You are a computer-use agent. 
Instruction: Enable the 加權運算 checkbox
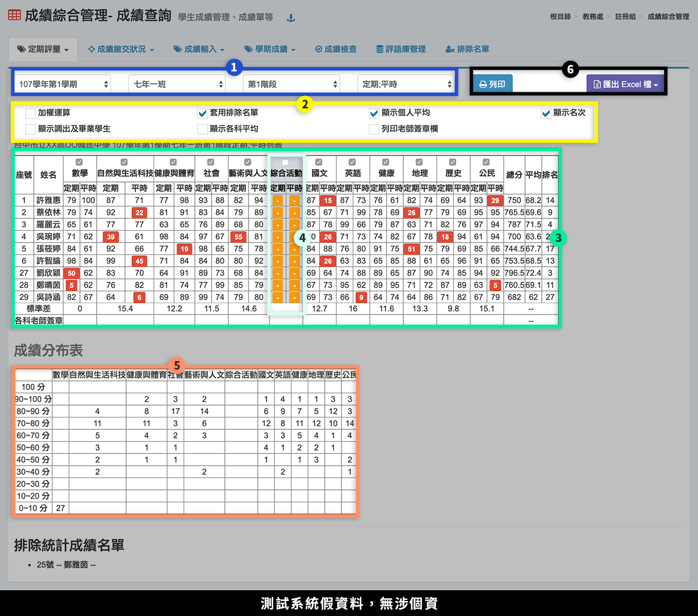coord(31,113)
